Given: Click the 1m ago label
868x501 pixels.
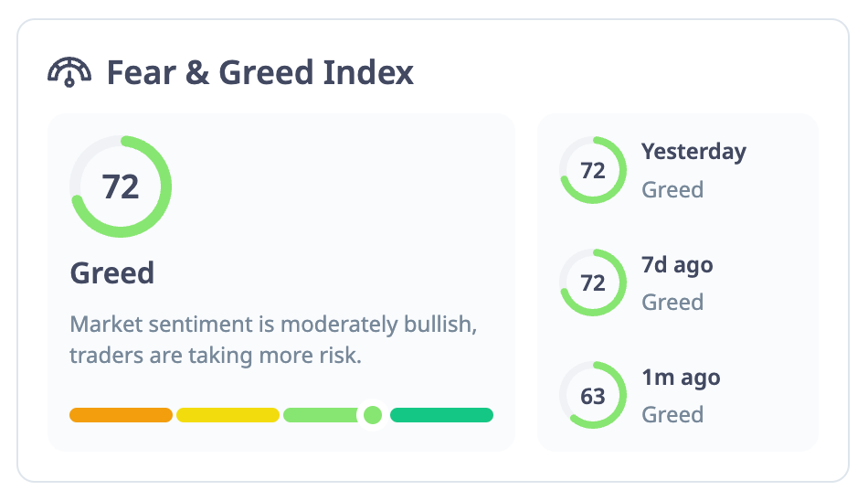Looking at the screenshot, I should pos(681,378).
